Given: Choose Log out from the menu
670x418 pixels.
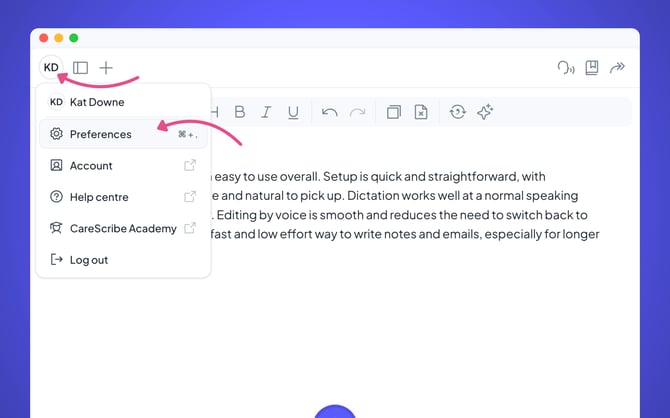Looking at the screenshot, I should tap(89, 260).
